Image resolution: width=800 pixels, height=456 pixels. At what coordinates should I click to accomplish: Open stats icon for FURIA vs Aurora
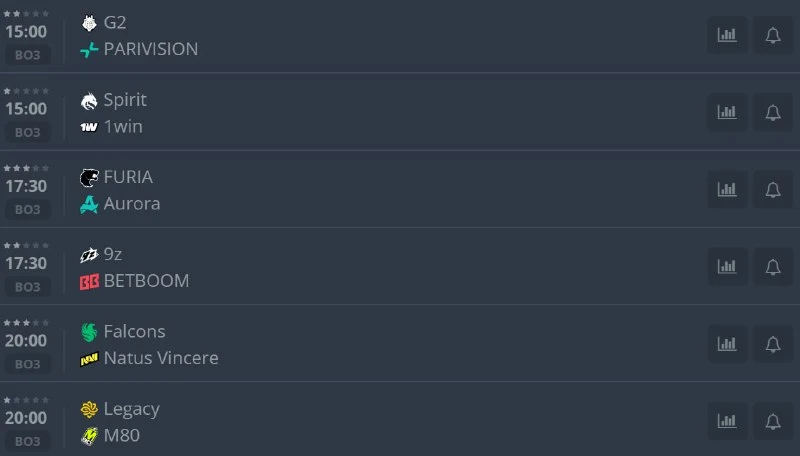tap(727, 190)
